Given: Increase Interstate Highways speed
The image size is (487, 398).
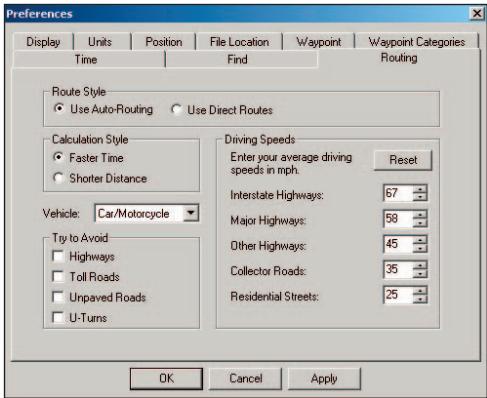Looking at the screenshot, I should pyautogui.click(x=420, y=189).
